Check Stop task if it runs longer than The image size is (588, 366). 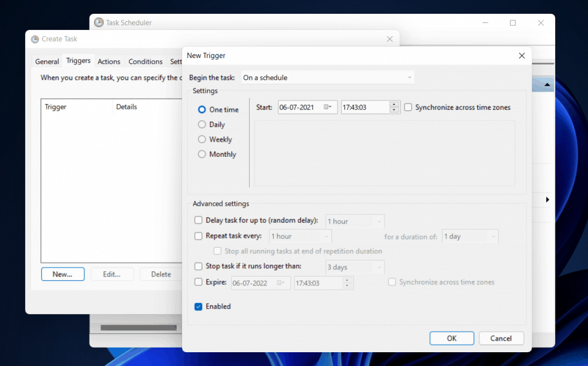tap(198, 267)
